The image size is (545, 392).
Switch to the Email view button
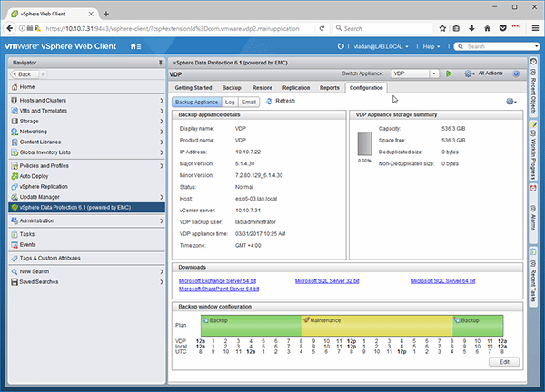coord(249,102)
